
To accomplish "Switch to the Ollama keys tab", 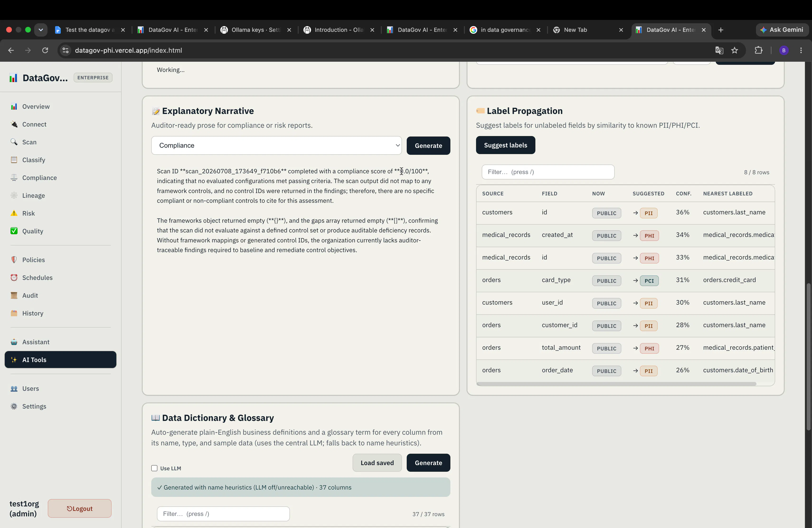I will 256,30.
